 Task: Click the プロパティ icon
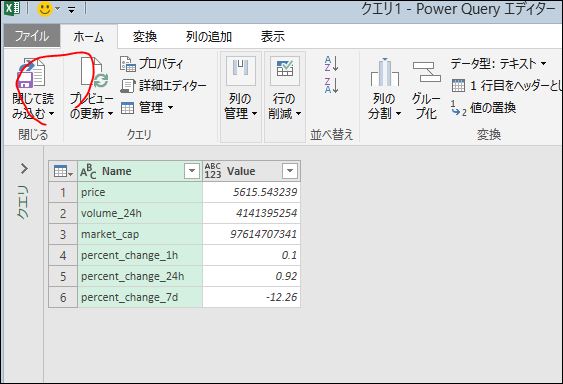pyautogui.click(x=127, y=64)
